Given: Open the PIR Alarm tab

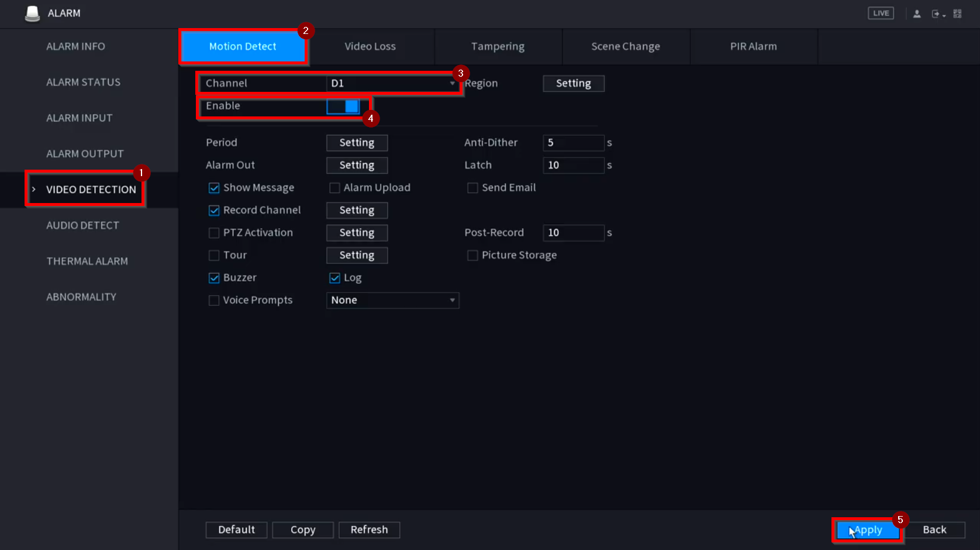Looking at the screenshot, I should (753, 46).
